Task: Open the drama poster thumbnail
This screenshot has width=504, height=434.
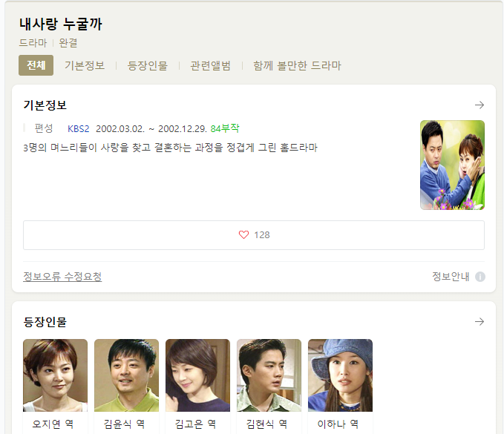Action: tap(452, 165)
